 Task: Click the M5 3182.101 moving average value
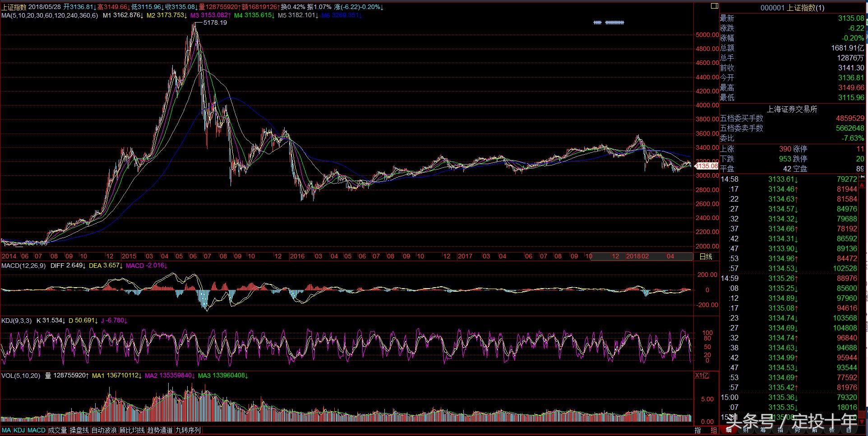pyautogui.click(x=298, y=15)
